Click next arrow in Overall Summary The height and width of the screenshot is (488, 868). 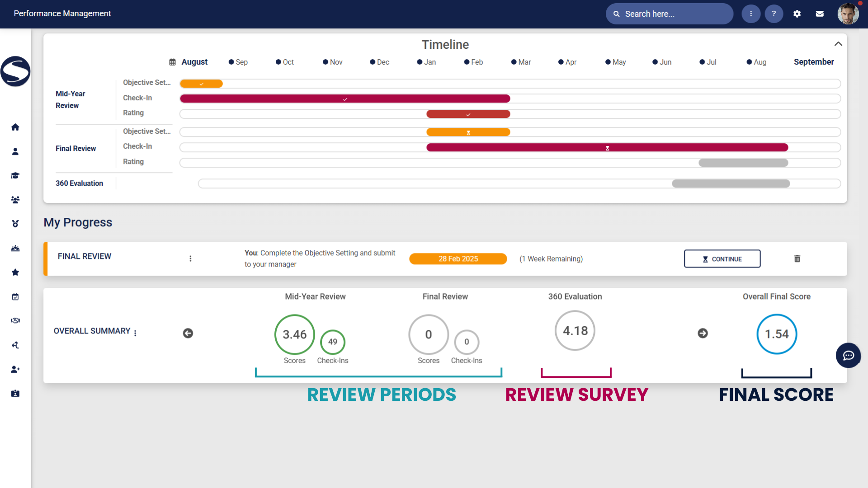(703, 333)
